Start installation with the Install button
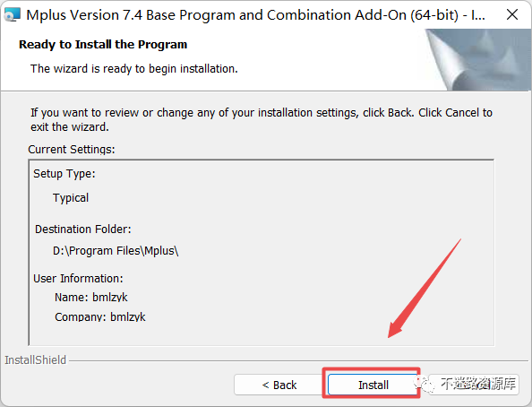 [373, 385]
